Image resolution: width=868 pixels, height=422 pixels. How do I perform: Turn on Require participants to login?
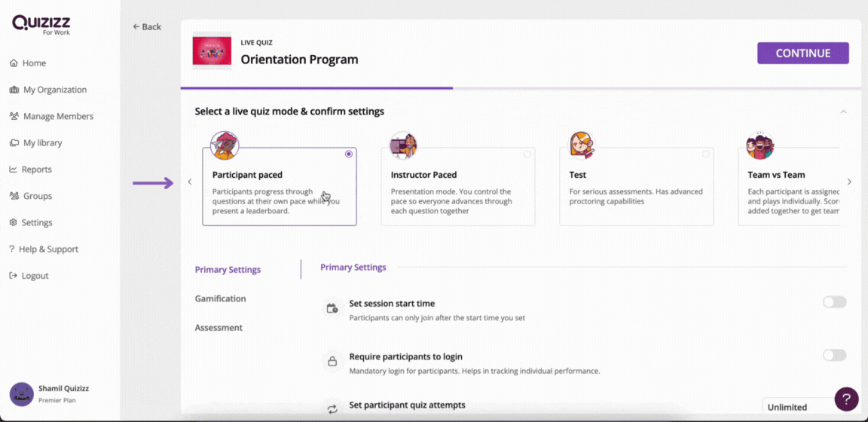click(x=834, y=355)
